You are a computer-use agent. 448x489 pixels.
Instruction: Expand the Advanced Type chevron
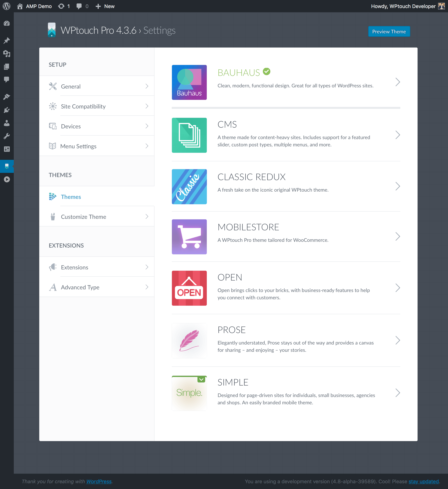[147, 287]
